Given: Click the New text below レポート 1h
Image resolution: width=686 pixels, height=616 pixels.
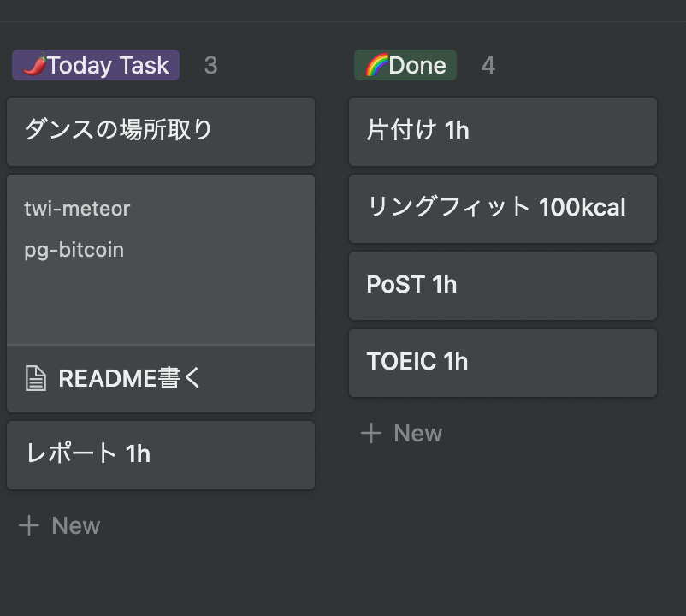Looking at the screenshot, I should (x=76, y=525).
